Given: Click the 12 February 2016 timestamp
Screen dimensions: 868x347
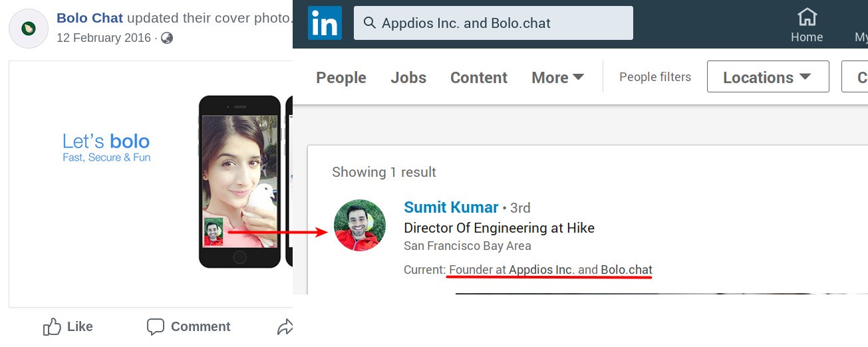Looking at the screenshot, I should (104, 38).
